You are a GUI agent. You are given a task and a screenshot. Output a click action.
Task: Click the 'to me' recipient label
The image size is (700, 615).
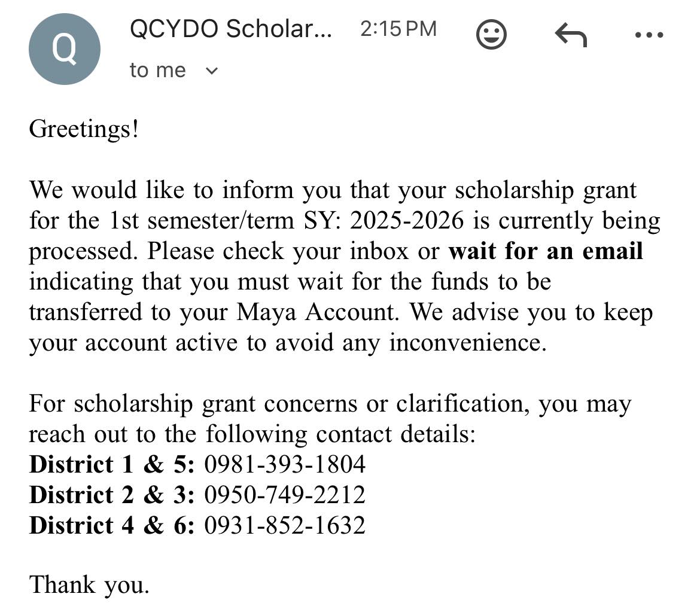click(157, 71)
